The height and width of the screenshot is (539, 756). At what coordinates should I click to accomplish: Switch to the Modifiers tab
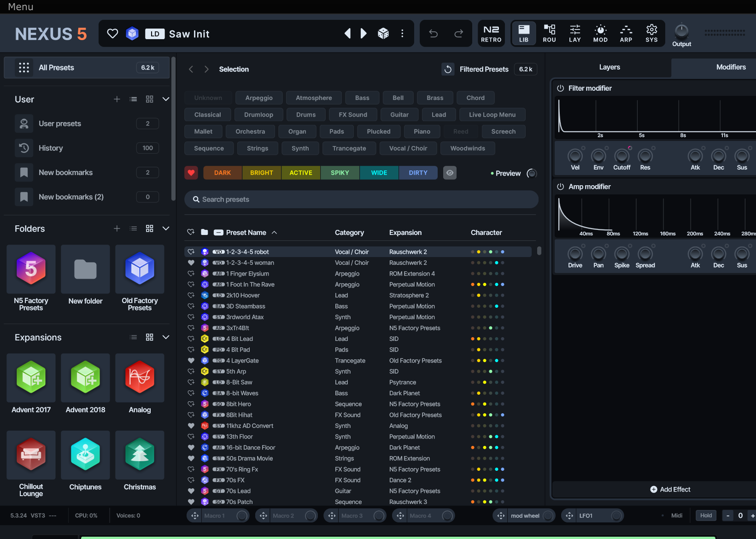pos(731,67)
